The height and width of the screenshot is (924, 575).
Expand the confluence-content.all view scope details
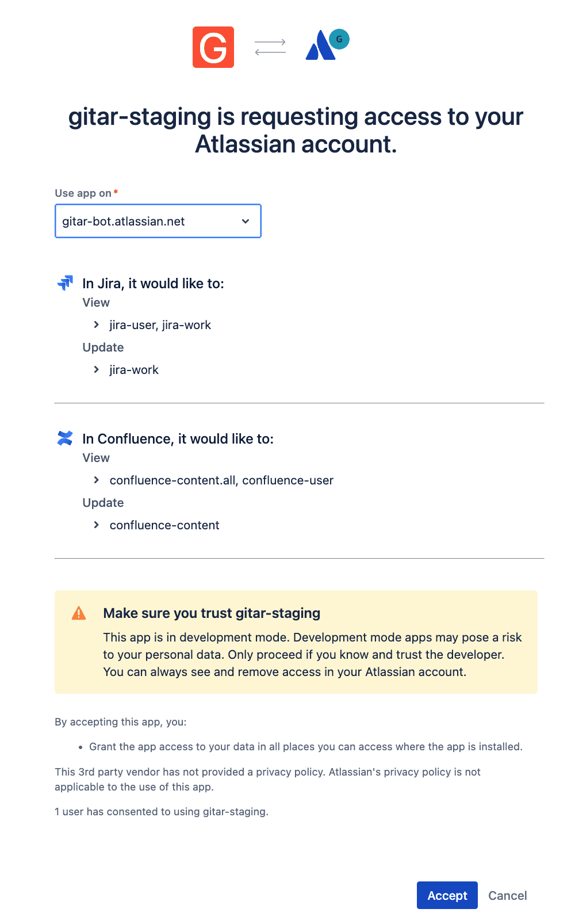tap(96, 480)
